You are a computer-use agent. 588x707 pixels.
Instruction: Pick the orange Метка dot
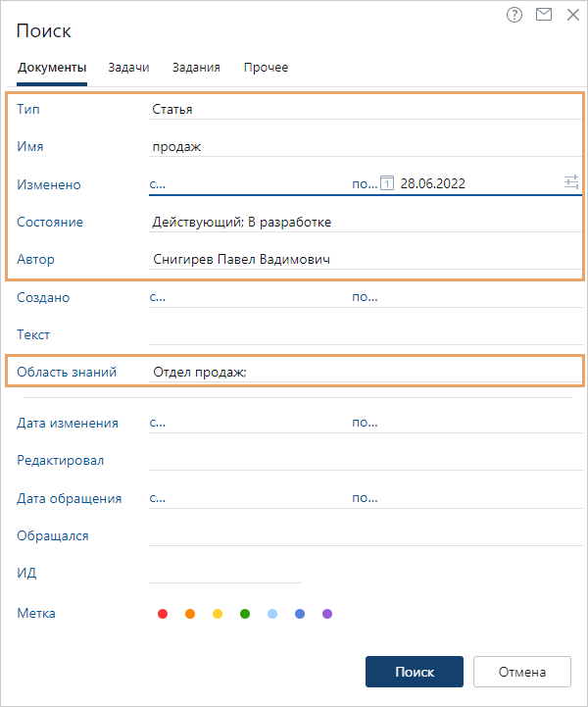click(x=190, y=614)
